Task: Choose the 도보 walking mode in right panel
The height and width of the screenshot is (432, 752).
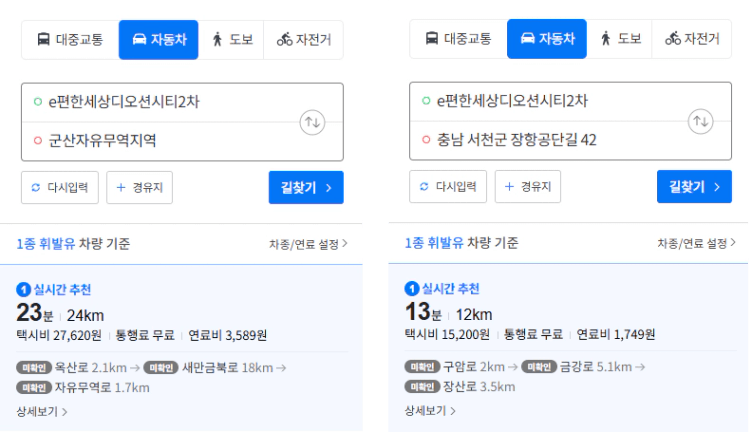Action: click(x=620, y=39)
